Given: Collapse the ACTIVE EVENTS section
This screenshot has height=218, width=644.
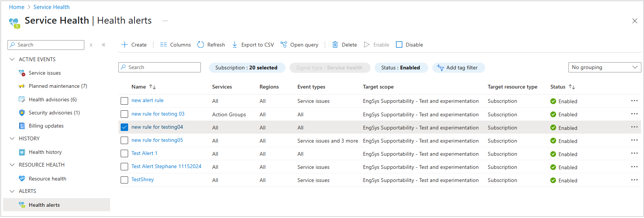Looking at the screenshot, I should coord(12,59).
